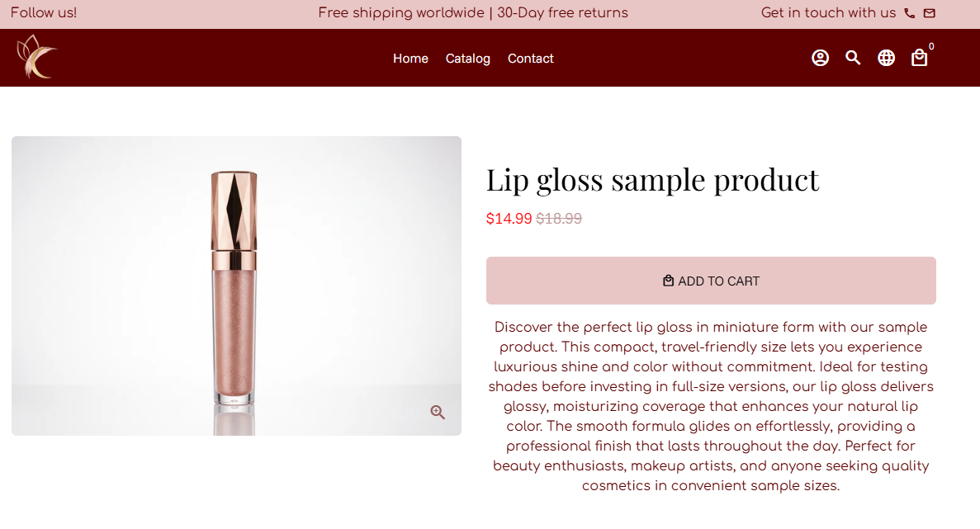Click the bag icon inside Add to Cart
Viewport: 980px width, 529px height.
click(x=667, y=281)
